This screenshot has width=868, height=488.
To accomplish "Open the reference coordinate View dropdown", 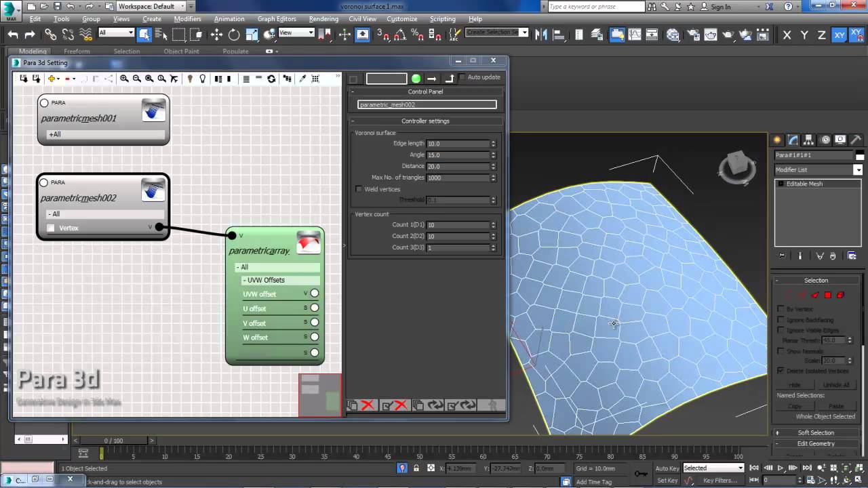I will pos(296,33).
